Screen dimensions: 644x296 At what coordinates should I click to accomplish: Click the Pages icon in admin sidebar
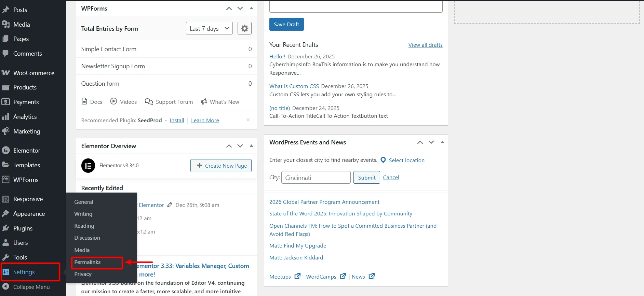[5, 39]
